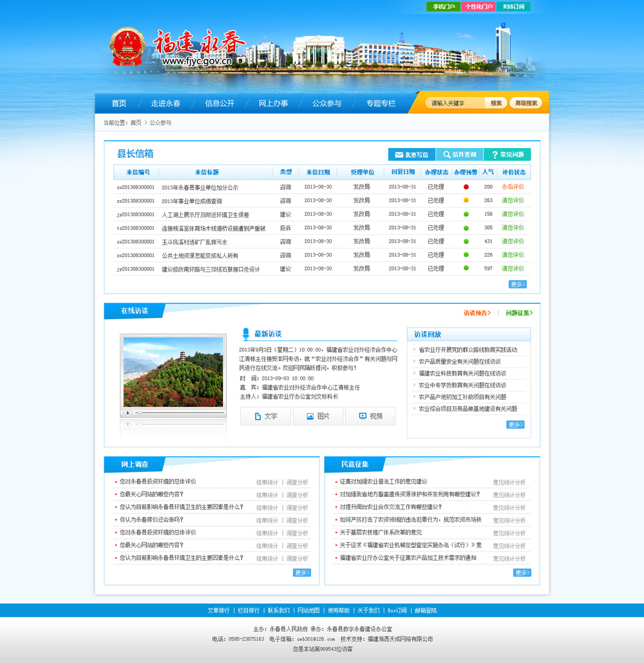Click the national emblem logo
644x663 pixels.
coord(128,47)
